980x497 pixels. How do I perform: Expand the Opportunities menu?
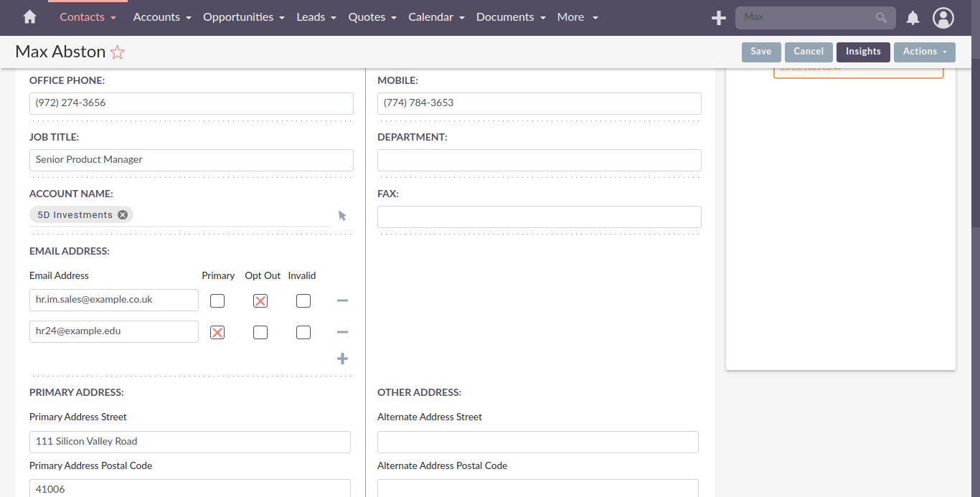point(244,17)
